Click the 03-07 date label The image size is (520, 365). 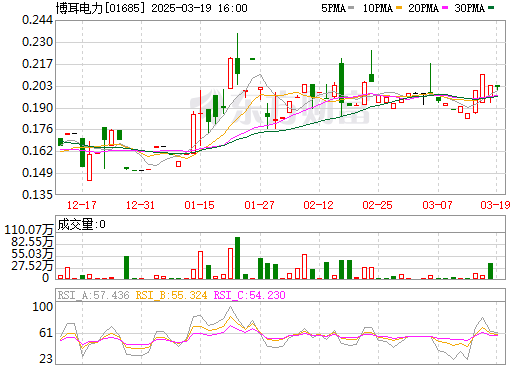pyautogui.click(x=437, y=205)
